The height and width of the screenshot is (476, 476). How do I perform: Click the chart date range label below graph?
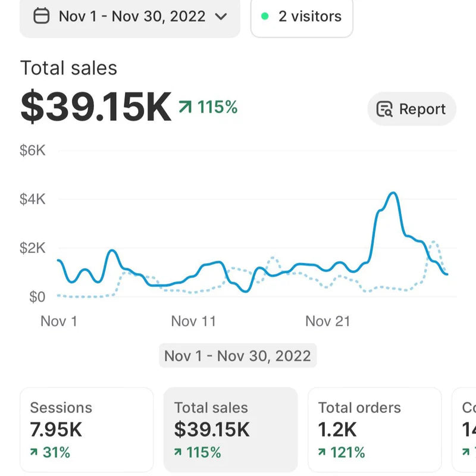237,356
